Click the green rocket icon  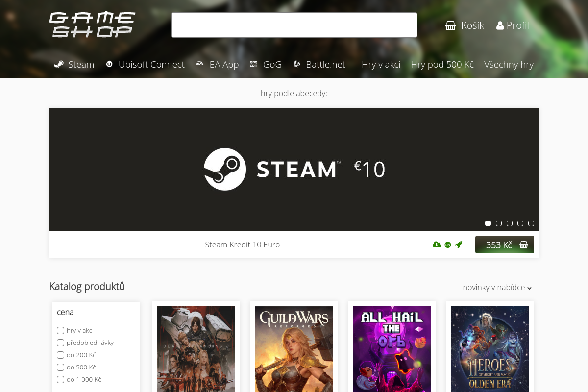click(459, 245)
